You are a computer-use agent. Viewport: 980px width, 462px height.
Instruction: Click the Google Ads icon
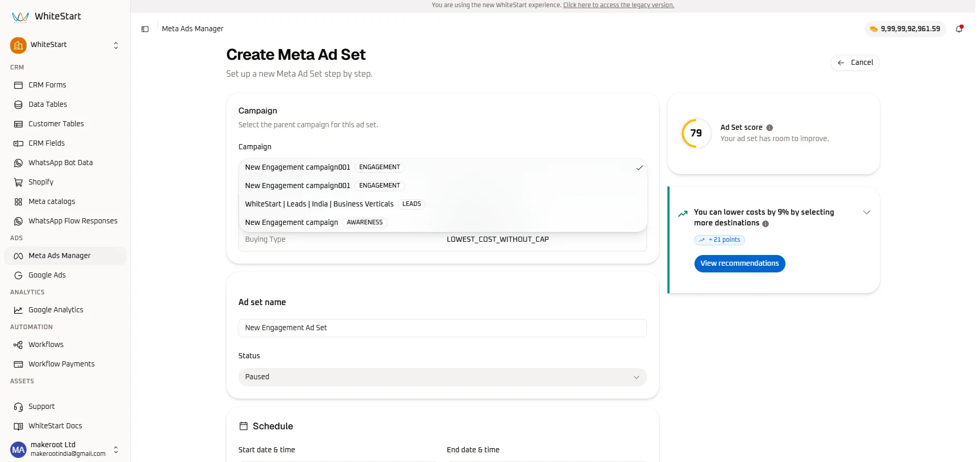point(18,275)
